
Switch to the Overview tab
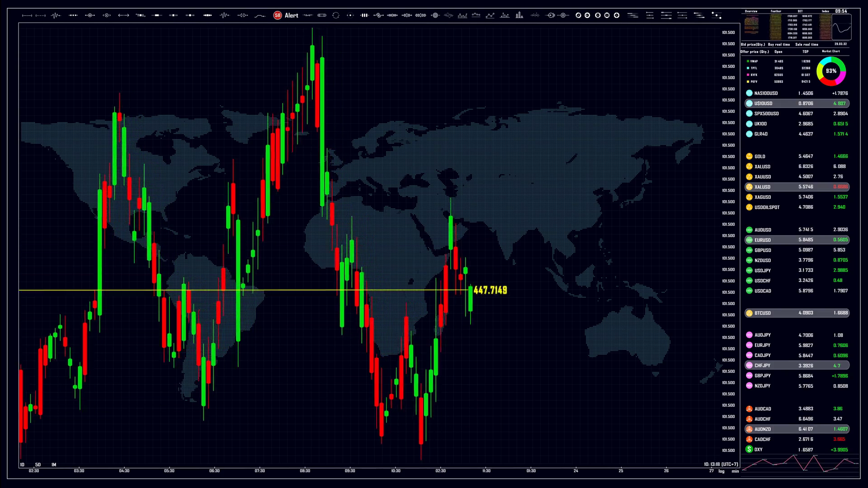pyautogui.click(x=751, y=11)
